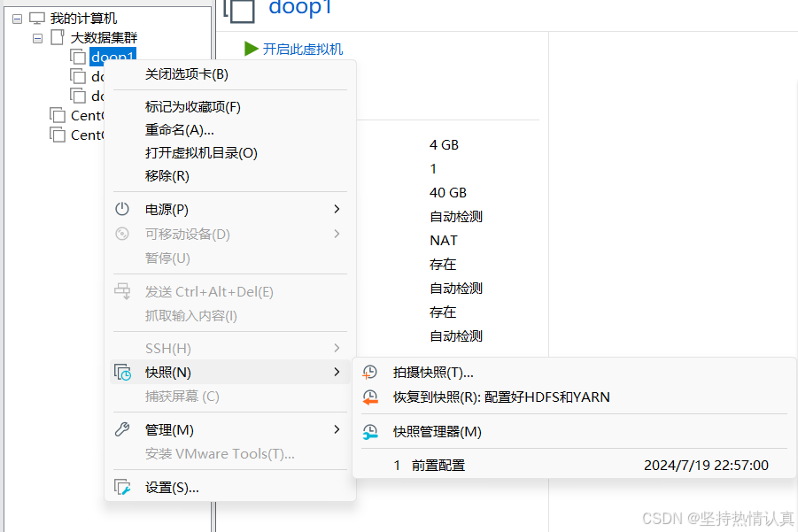Expand the 电源(P) submenu arrow
This screenshot has height=532, width=798.
337,209
